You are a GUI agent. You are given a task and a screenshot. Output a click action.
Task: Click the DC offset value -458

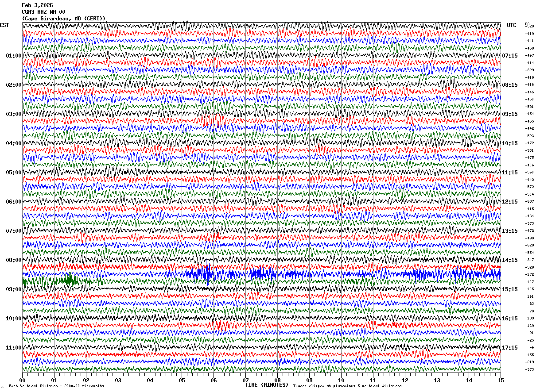point(529,48)
